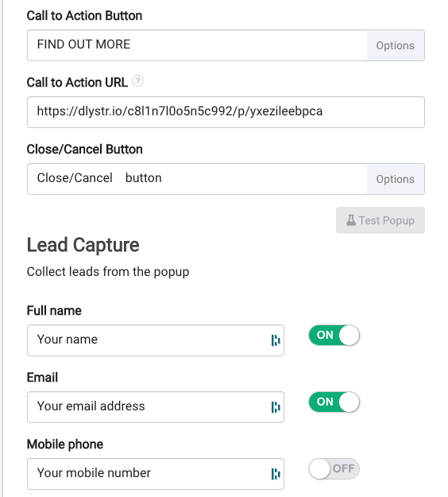This screenshot has height=497, width=448.
Task: Open Options for Close/Cancel Button
Action: [396, 179]
